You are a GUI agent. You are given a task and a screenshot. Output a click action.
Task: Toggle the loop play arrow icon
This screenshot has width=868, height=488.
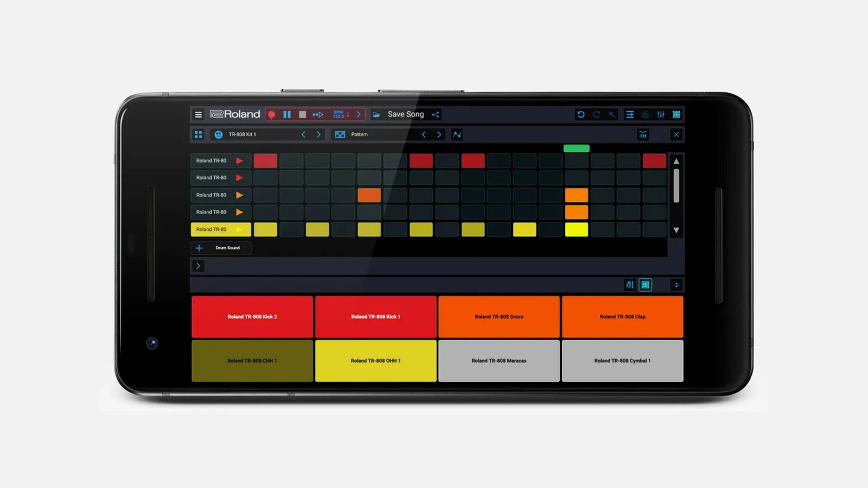coord(318,114)
